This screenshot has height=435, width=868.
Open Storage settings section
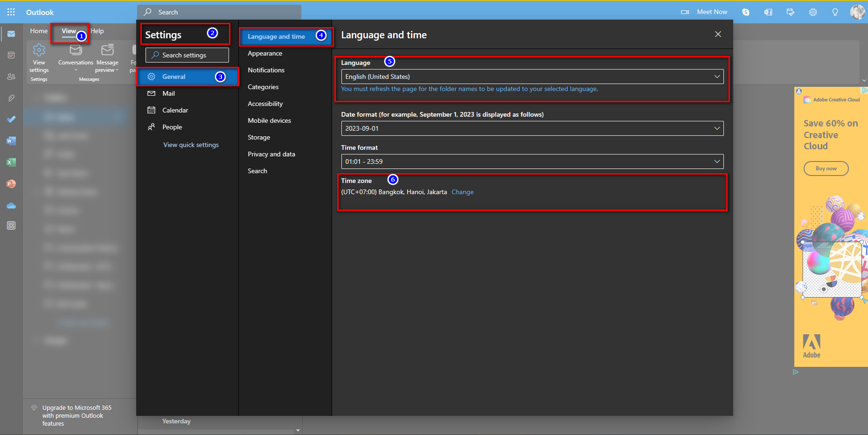(x=259, y=137)
